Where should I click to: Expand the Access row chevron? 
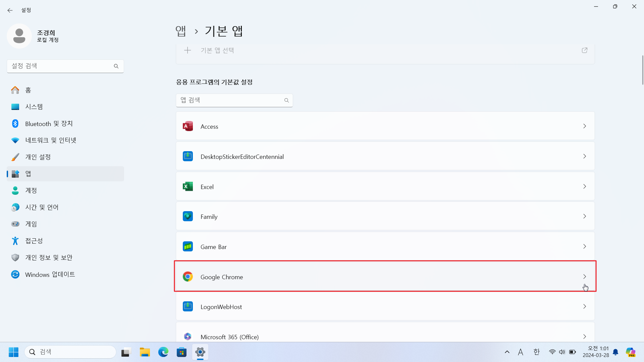tap(585, 126)
